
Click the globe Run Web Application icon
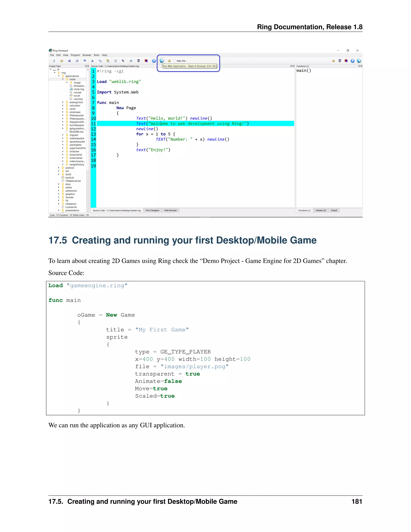pos(162,61)
